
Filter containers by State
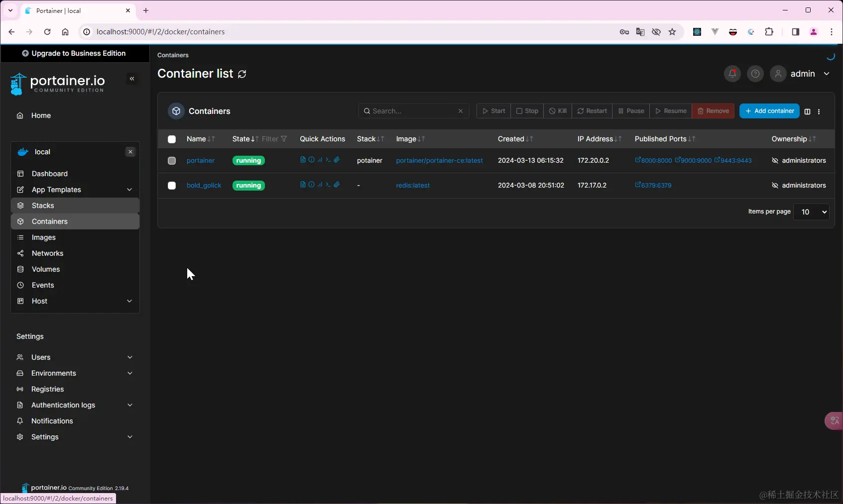click(274, 139)
